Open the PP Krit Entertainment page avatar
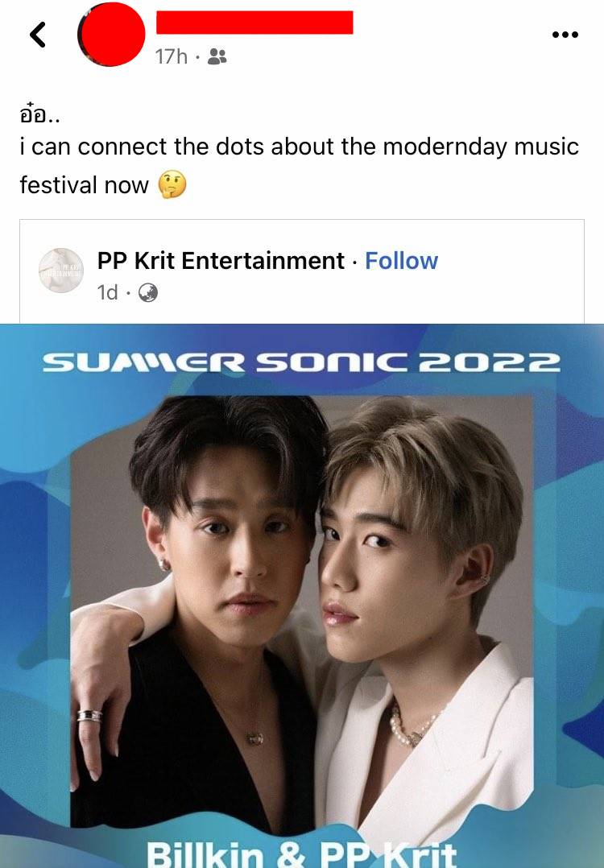 click(x=61, y=271)
